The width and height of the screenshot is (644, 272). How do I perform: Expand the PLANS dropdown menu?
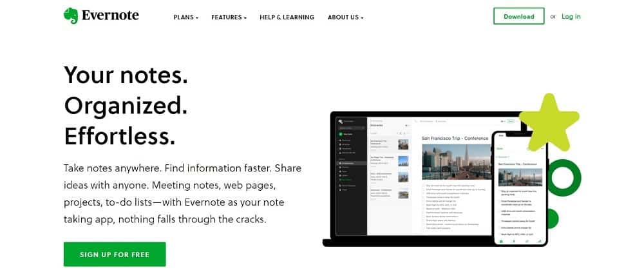186,17
